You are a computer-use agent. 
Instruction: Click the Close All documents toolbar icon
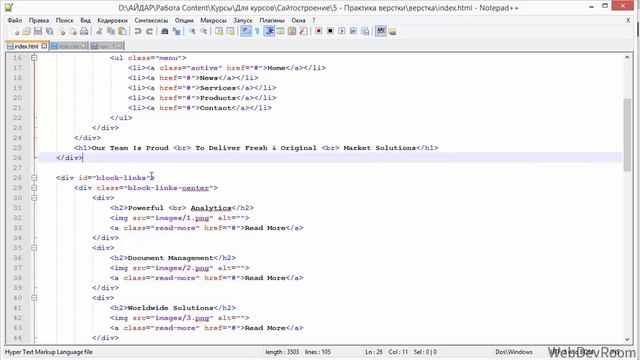pos(73,31)
